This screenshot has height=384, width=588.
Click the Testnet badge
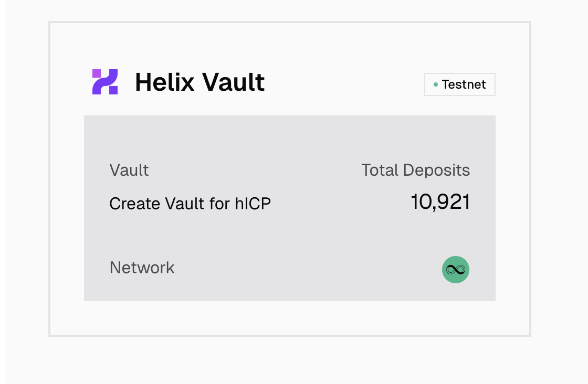pyautogui.click(x=459, y=84)
